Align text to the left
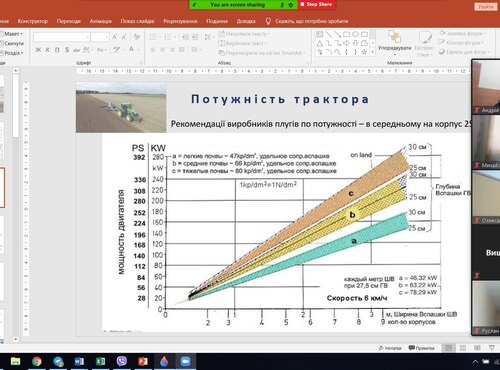The height and width of the screenshot is (370, 500). click(153, 50)
